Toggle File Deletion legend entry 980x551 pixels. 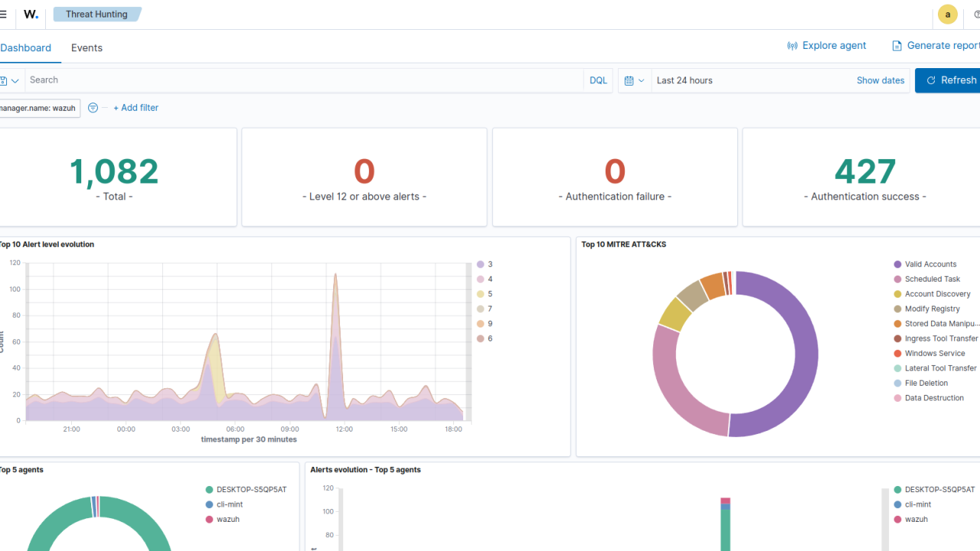pyautogui.click(x=921, y=383)
